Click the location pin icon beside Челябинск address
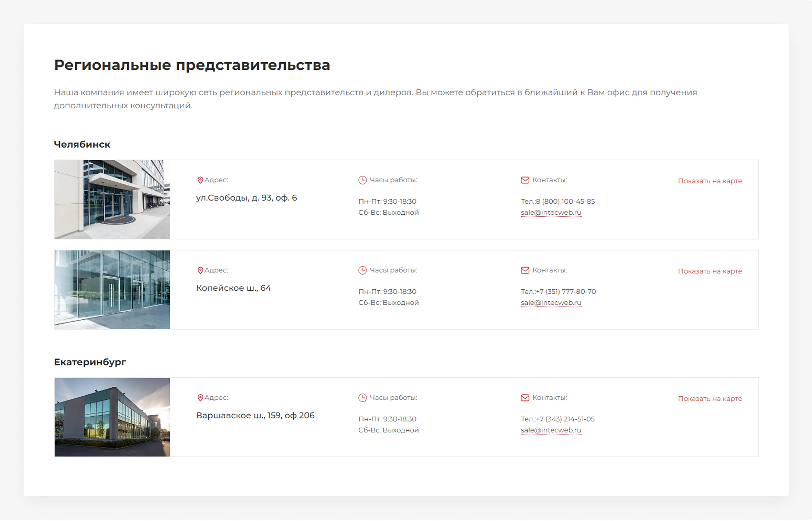Viewport: 812px width, 521px height. [x=200, y=180]
